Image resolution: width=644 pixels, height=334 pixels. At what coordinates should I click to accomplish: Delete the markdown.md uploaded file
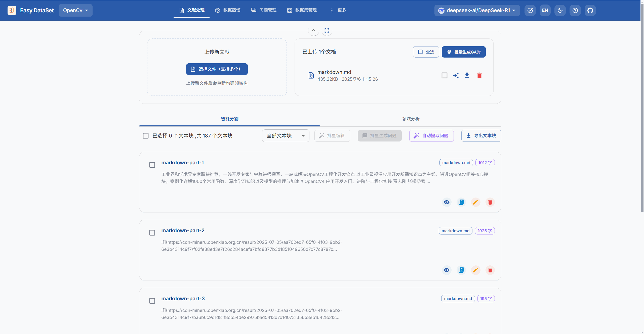coord(479,75)
